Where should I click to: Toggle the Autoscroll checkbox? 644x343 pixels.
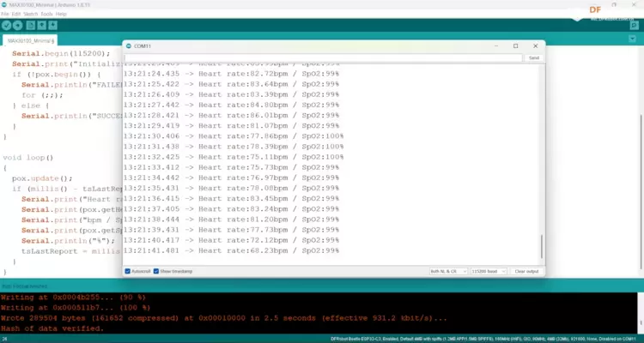128,271
